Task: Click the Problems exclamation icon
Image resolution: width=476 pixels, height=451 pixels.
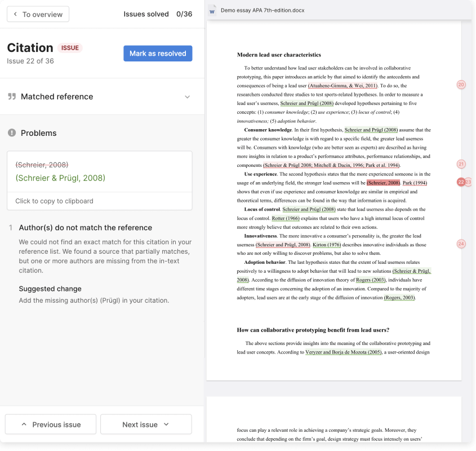Action: pyautogui.click(x=12, y=133)
